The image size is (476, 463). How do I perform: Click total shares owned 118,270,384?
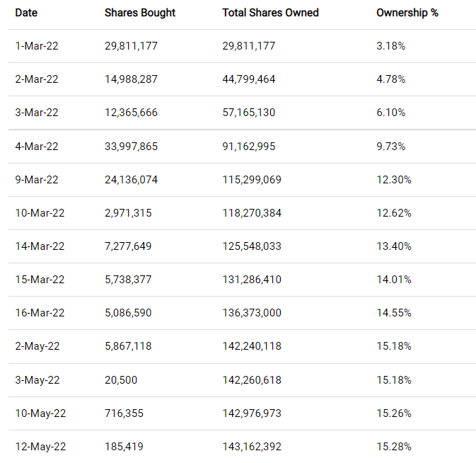251,213
